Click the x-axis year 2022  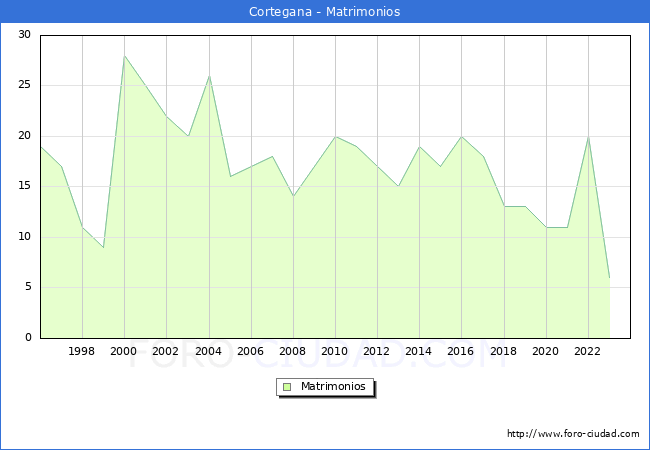coord(587,351)
